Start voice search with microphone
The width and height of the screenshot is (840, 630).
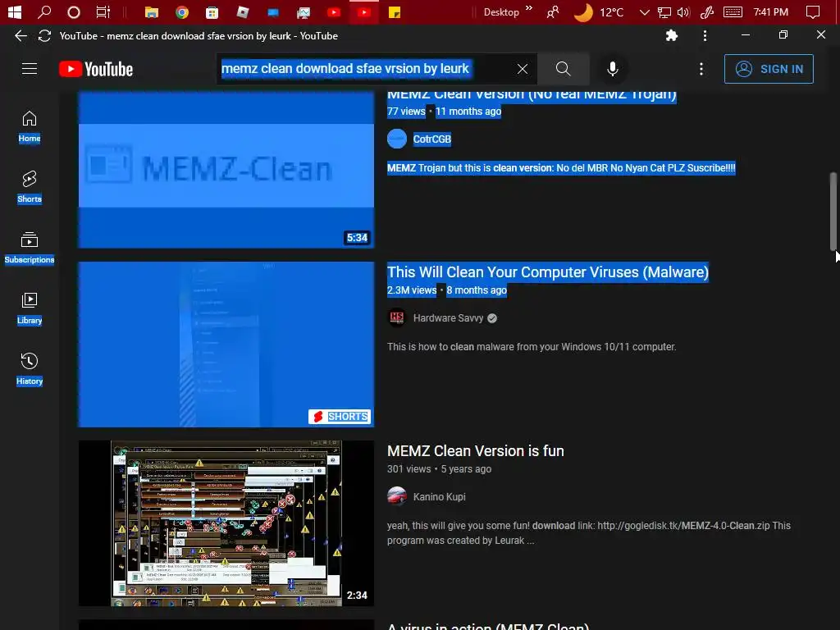pyautogui.click(x=613, y=69)
